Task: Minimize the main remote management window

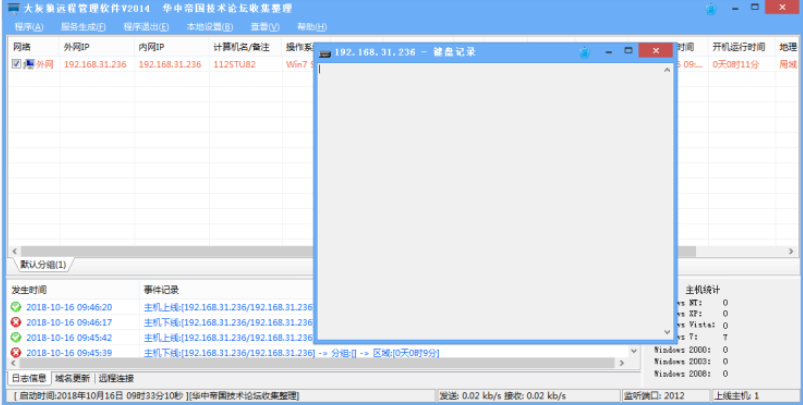Action: point(735,9)
